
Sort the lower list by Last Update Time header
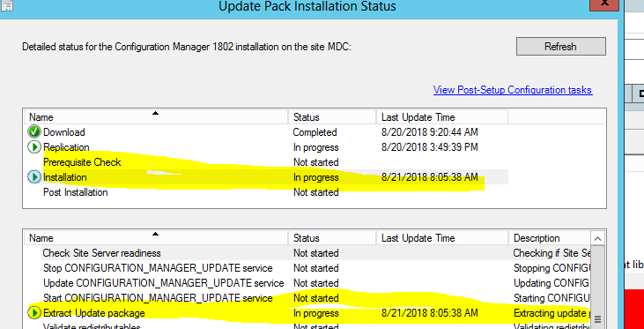pyautogui.click(x=442, y=238)
